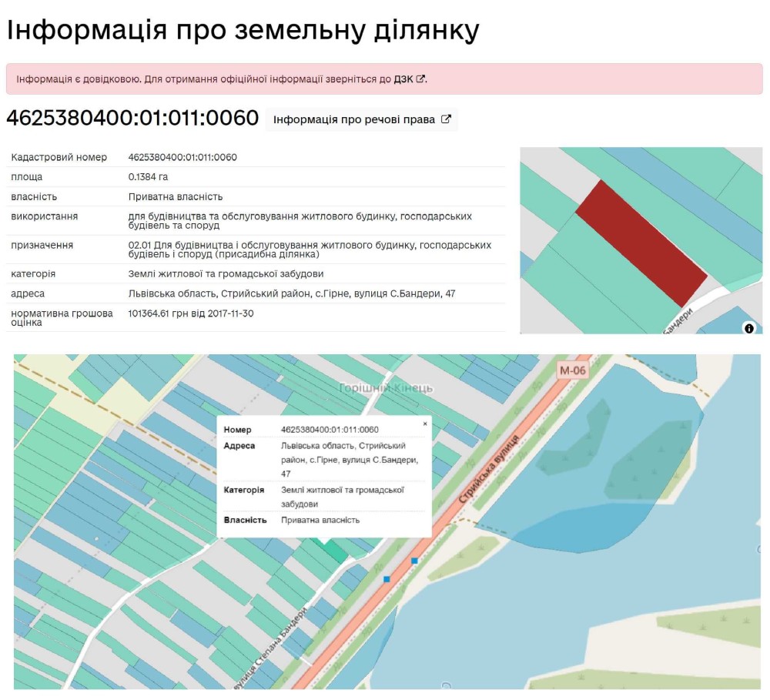The image size is (770, 700).
Task: Click the Стрийська вулиця road label
Action: pos(490,470)
